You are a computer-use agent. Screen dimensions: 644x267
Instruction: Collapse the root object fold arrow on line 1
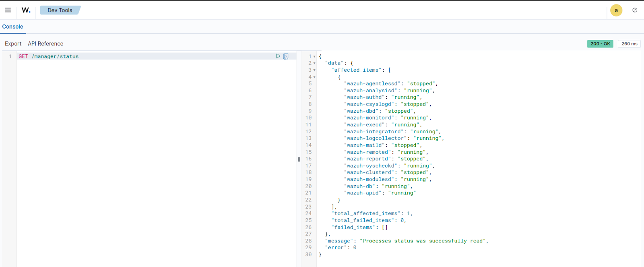pyautogui.click(x=314, y=56)
